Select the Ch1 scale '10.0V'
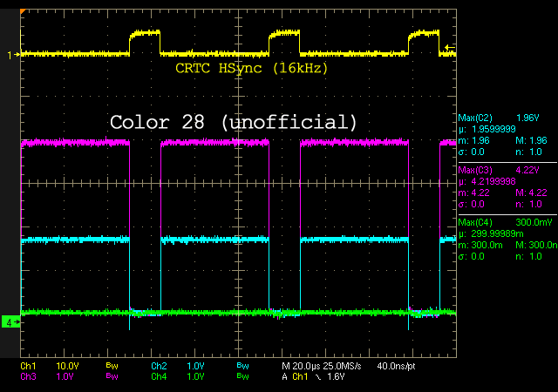Viewport: 558px width, 392px height. [x=68, y=366]
